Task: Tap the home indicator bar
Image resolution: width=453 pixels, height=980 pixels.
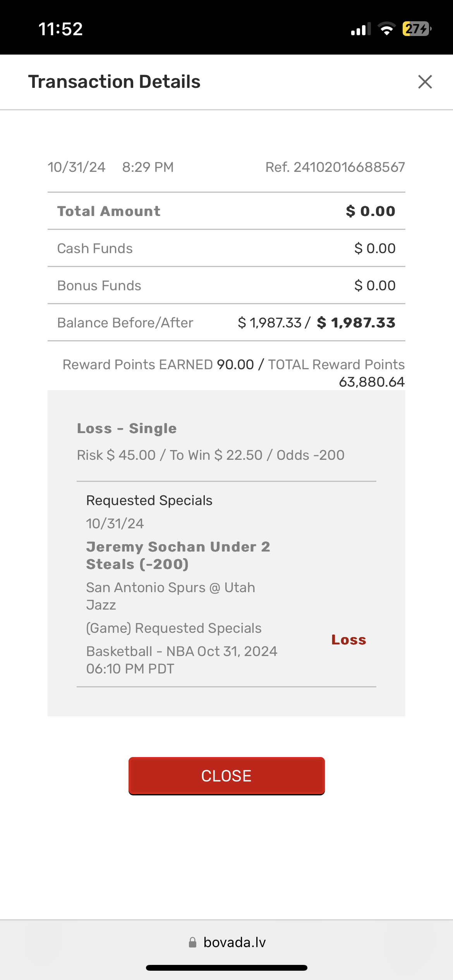Action: 226,968
